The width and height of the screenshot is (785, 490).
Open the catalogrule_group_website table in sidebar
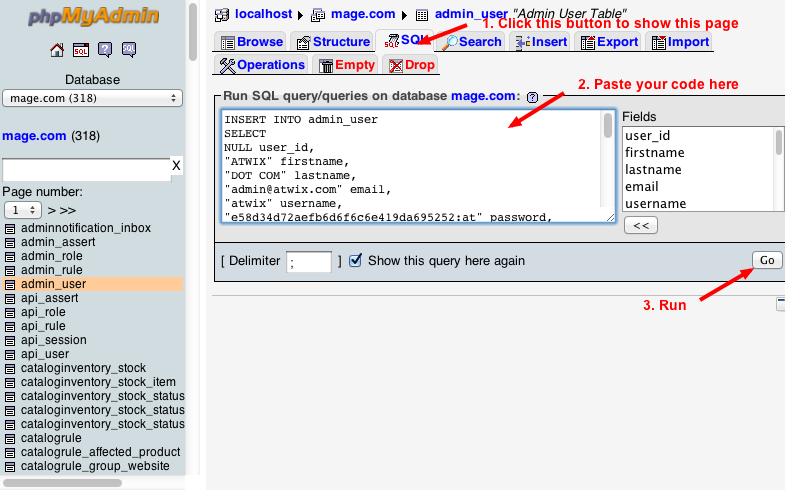95,466
